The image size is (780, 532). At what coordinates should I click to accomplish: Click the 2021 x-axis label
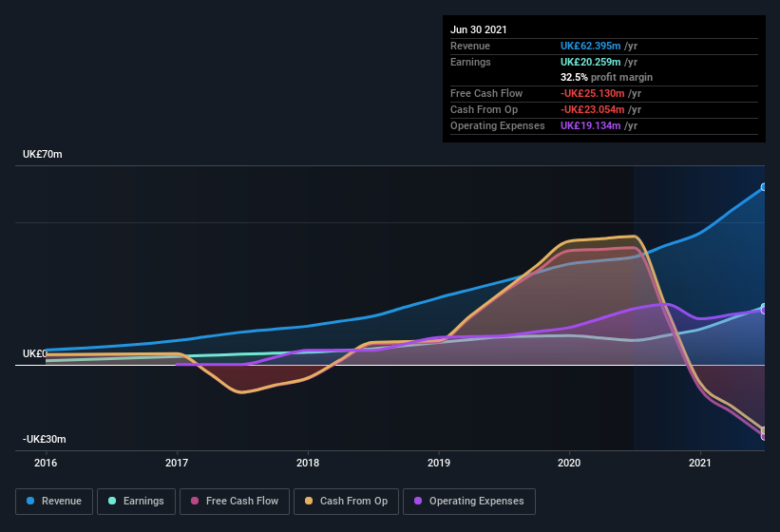pos(700,463)
